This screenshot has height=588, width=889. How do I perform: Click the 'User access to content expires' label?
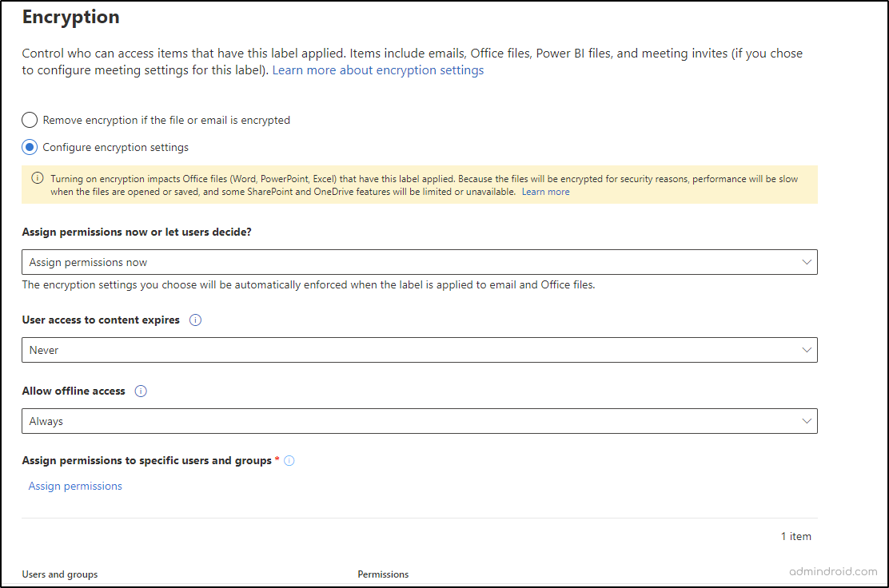click(x=101, y=320)
